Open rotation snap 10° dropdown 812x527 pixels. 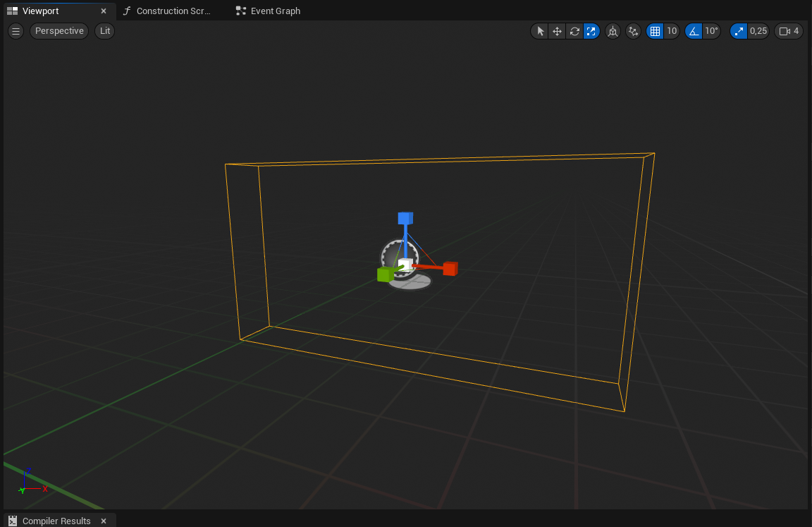[x=711, y=31]
